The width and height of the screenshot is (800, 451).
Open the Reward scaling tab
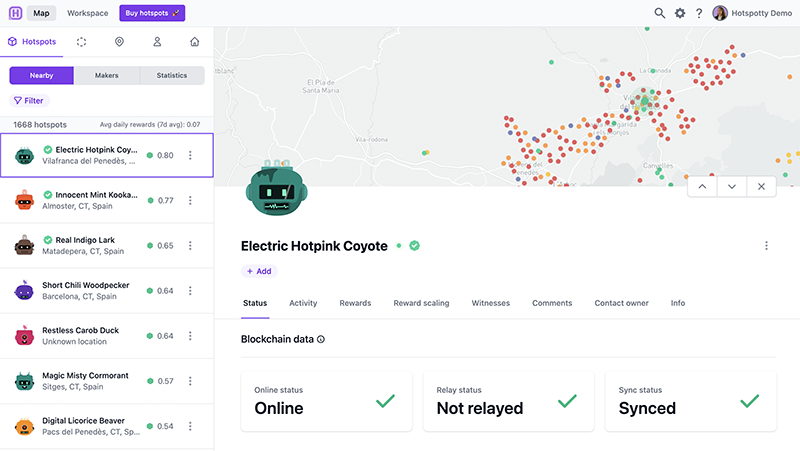[421, 303]
